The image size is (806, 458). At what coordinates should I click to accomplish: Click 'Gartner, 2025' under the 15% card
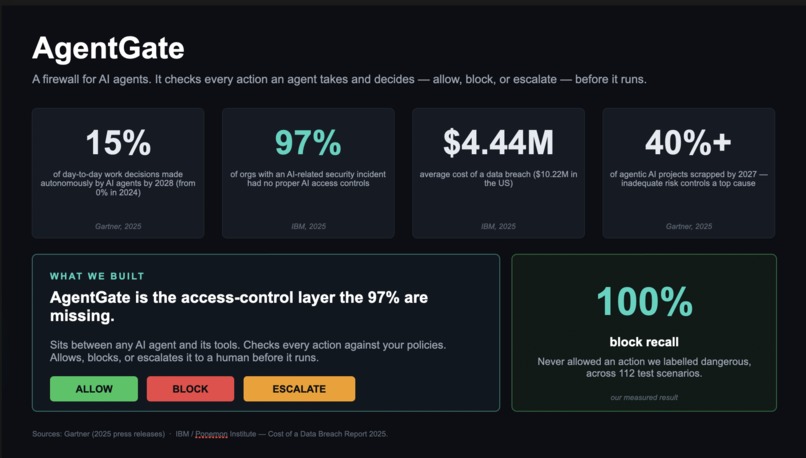(118, 226)
